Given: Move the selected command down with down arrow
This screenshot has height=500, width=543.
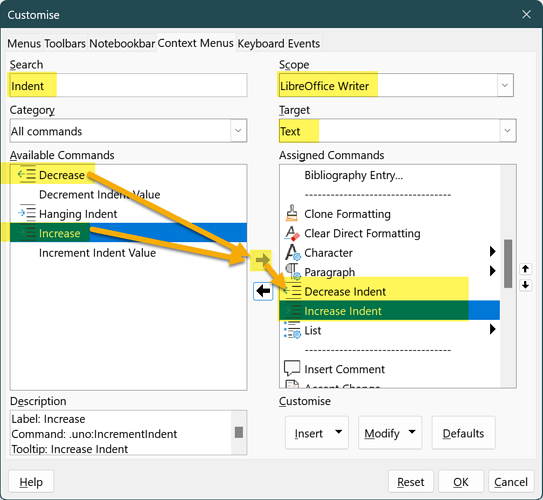Looking at the screenshot, I should [525, 285].
